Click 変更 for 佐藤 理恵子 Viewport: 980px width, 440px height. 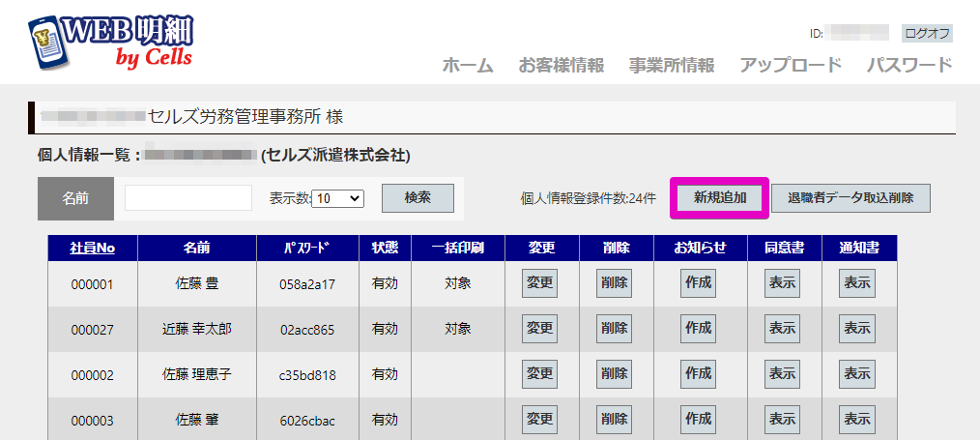click(540, 374)
